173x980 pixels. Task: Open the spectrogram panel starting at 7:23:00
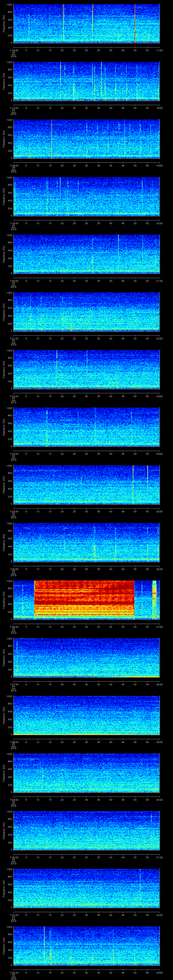87,427
